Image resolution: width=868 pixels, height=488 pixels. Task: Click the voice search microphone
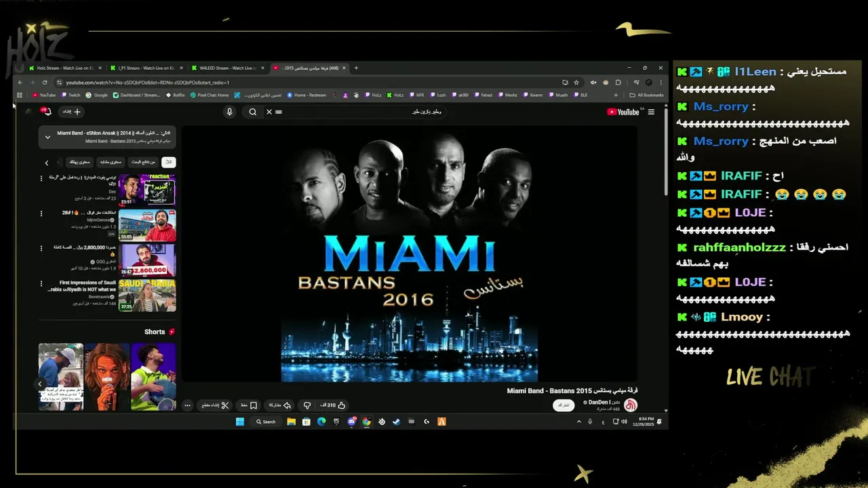click(229, 112)
